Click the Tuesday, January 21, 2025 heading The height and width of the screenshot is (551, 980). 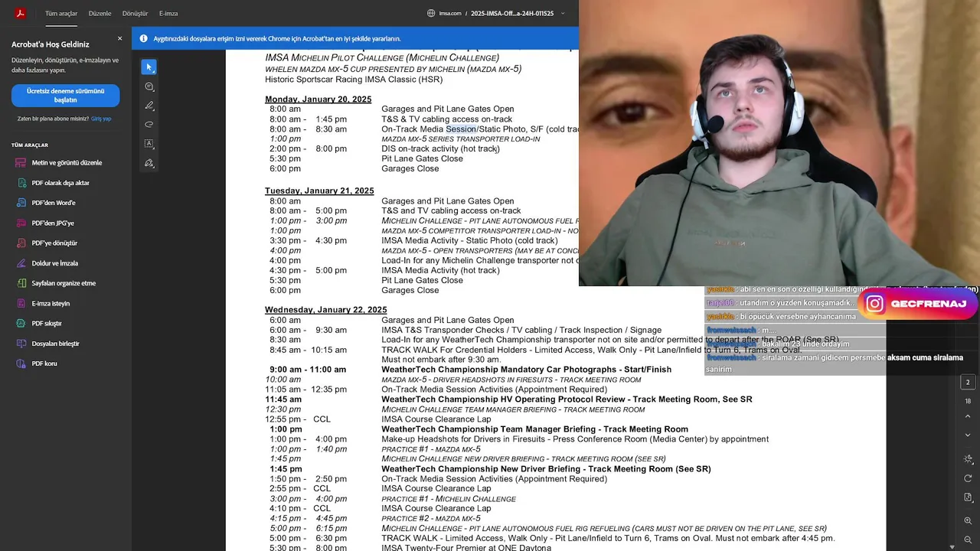coord(319,191)
